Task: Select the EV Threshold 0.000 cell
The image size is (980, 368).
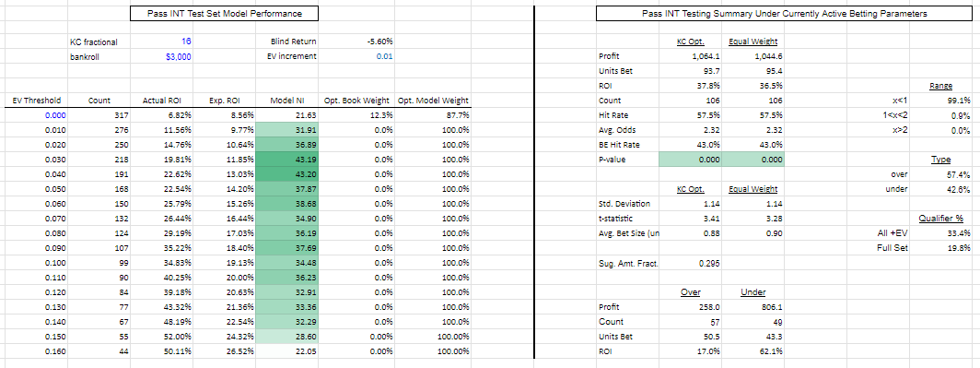Action: click(x=36, y=115)
